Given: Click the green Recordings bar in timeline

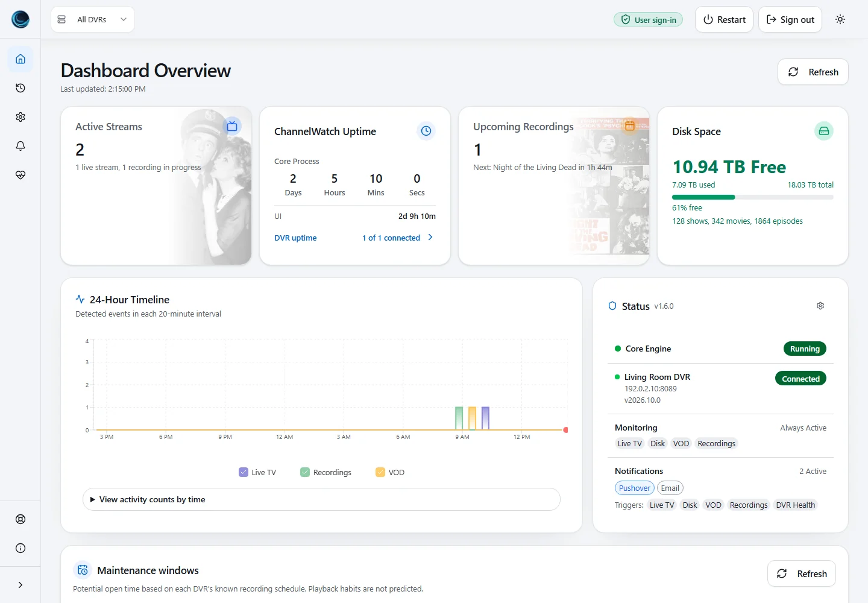Looking at the screenshot, I should coord(459,418).
